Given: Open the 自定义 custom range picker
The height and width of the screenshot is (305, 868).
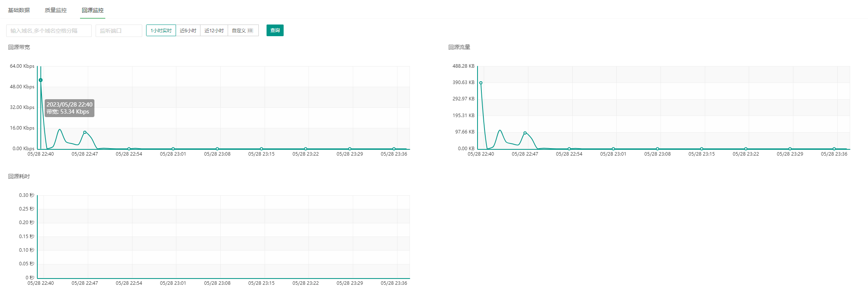Looking at the screenshot, I should pos(243,30).
